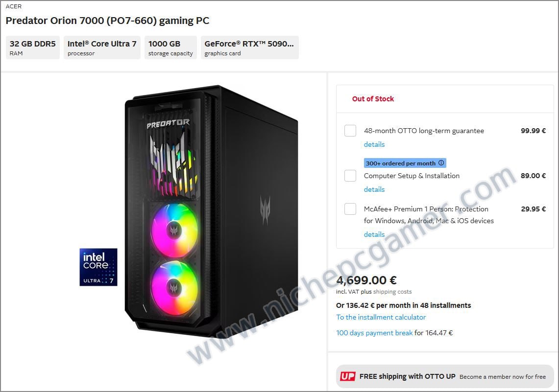
Task: Click the shipping costs link
Action: tap(392, 292)
